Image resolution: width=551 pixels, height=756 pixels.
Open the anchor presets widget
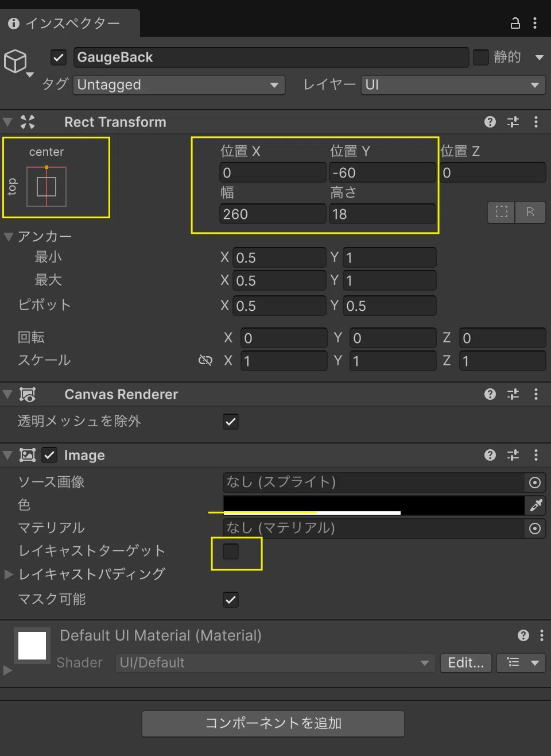(46, 187)
